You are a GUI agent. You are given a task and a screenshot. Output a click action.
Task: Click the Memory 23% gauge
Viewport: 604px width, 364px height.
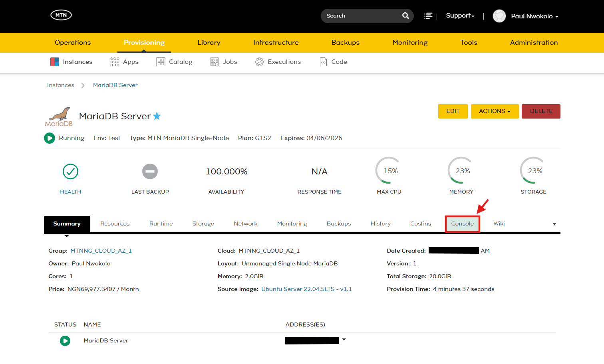tap(461, 171)
